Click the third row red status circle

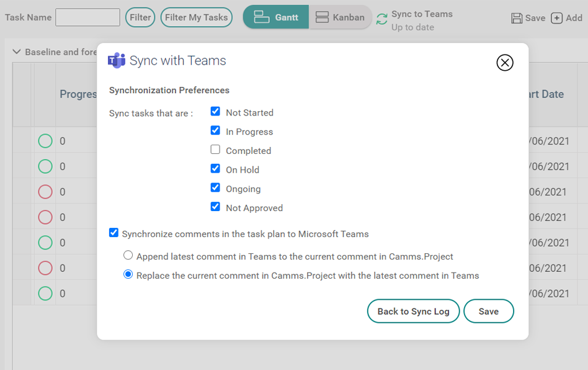coord(45,192)
